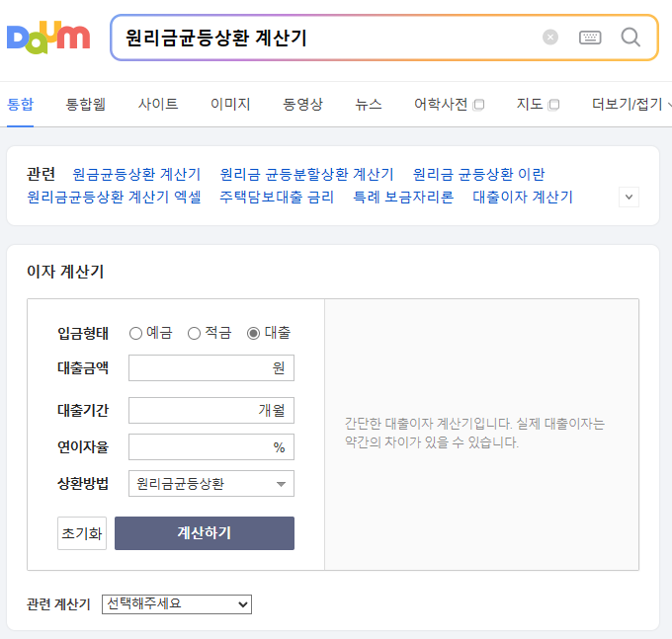Expand the related searches chevron

[629, 197]
